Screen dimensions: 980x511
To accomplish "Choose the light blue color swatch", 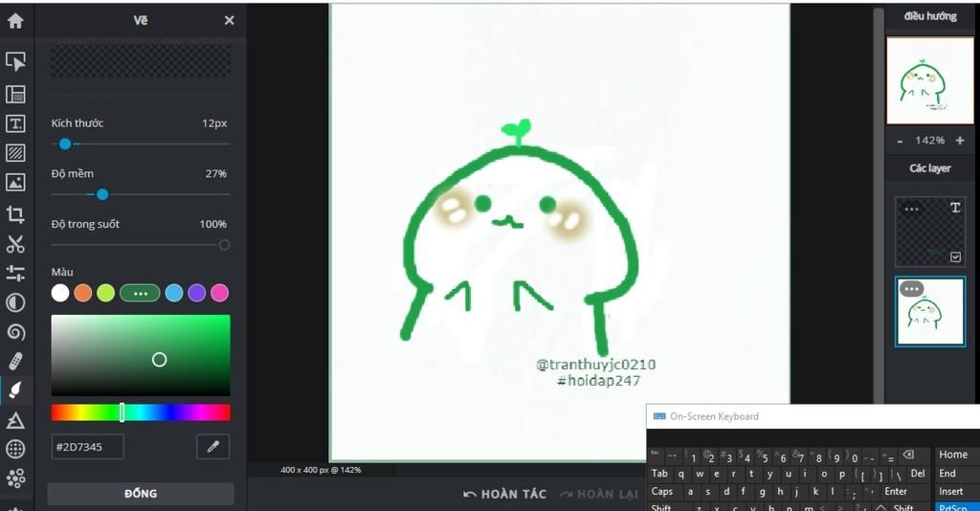I will pos(174,293).
